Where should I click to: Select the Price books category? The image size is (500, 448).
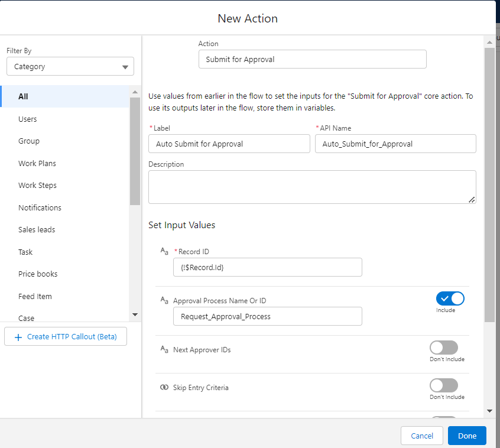[x=38, y=274]
